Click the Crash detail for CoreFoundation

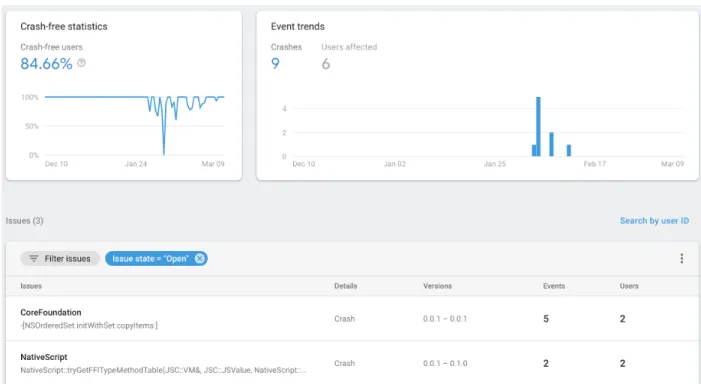344,319
